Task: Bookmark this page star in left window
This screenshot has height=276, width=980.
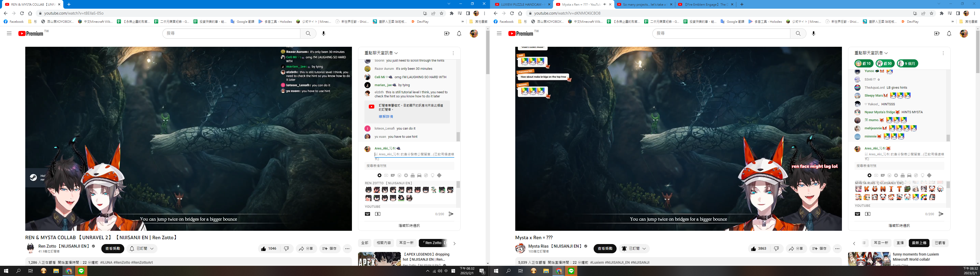Action: pos(441,13)
